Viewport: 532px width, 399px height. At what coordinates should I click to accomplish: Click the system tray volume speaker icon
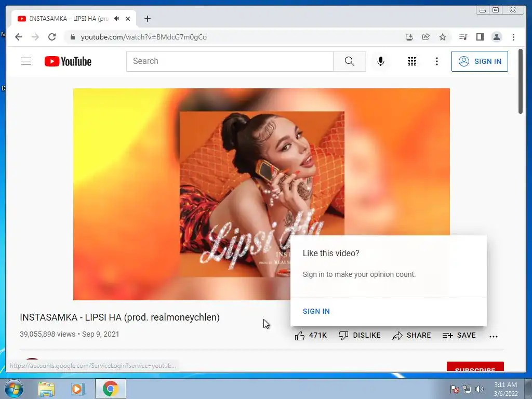click(480, 389)
